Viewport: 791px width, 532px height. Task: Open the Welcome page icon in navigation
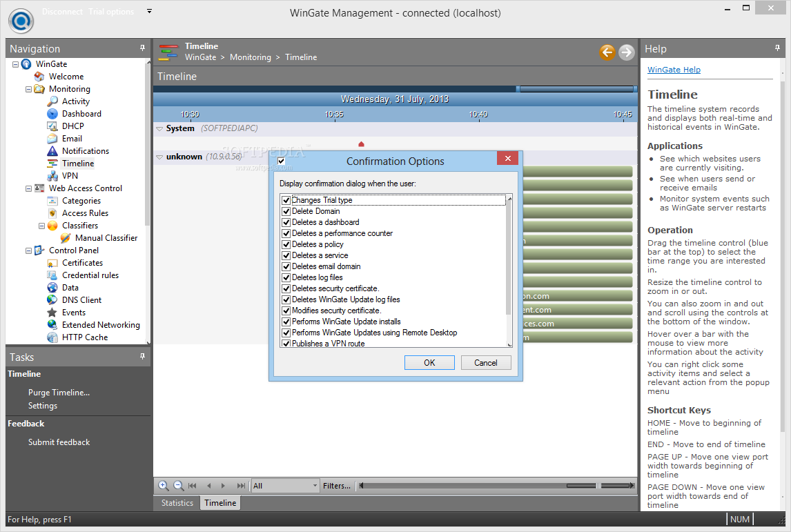[39, 77]
